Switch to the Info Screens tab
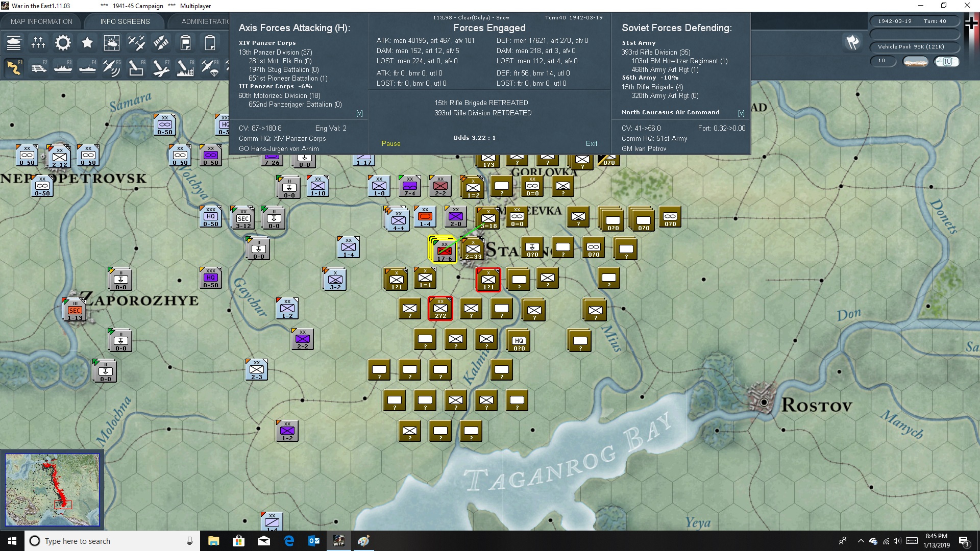The width and height of the screenshot is (980, 551). click(x=125, y=21)
